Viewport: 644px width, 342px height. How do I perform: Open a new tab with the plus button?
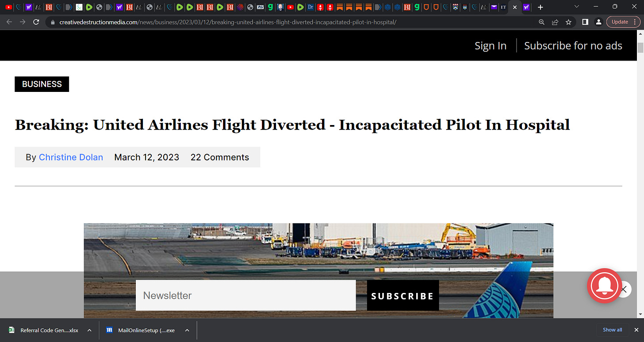click(x=540, y=7)
